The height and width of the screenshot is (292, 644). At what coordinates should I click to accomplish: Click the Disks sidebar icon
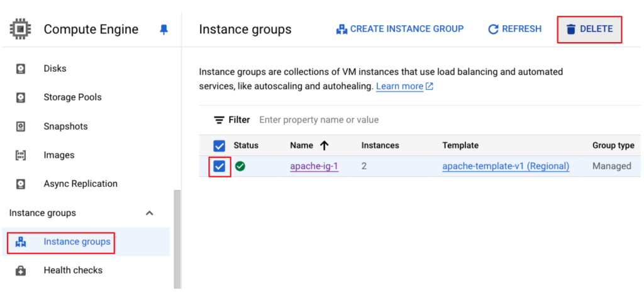(21, 69)
